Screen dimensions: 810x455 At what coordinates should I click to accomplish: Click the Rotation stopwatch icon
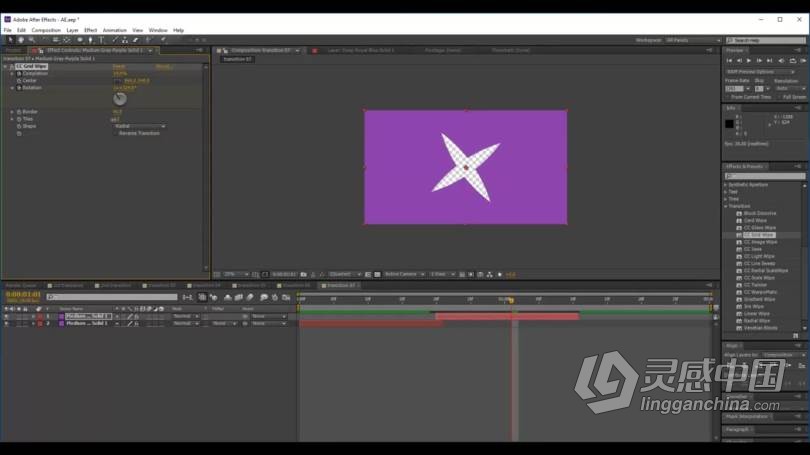18,88
